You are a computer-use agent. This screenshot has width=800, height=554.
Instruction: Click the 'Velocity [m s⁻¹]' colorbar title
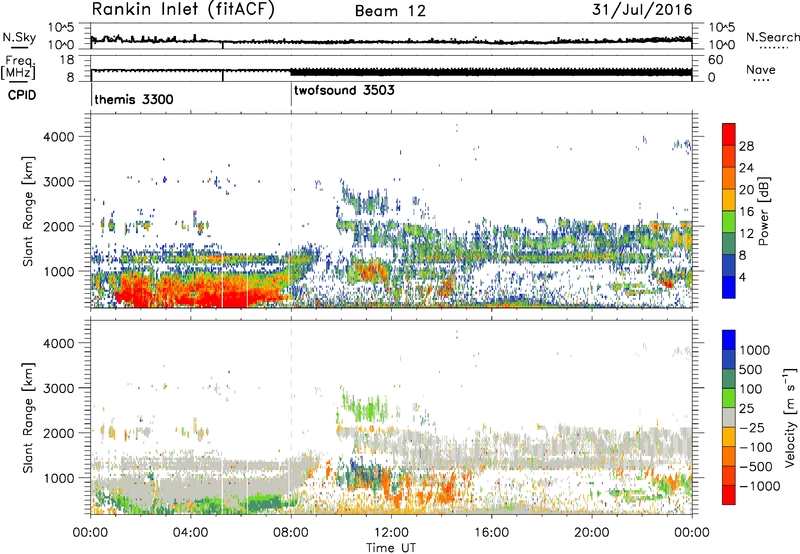(790, 417)
